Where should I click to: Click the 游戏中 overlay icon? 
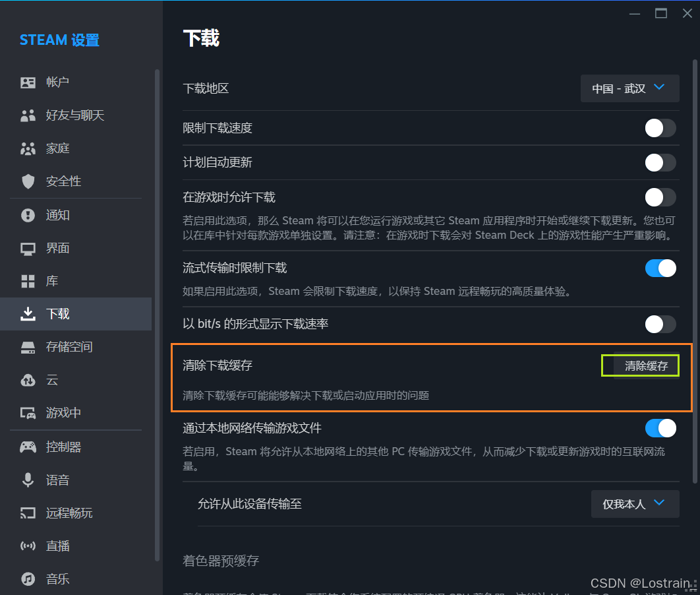point(28,413)
